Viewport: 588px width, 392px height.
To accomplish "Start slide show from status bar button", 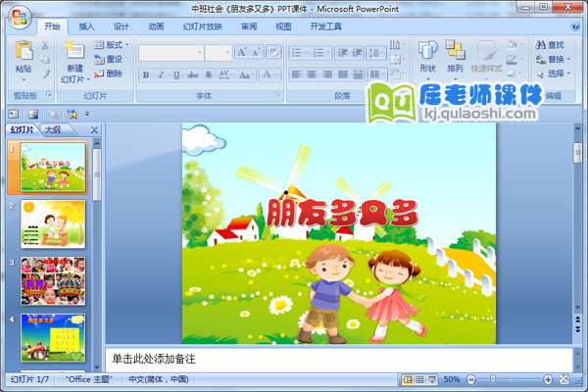I will coord(432,379).
